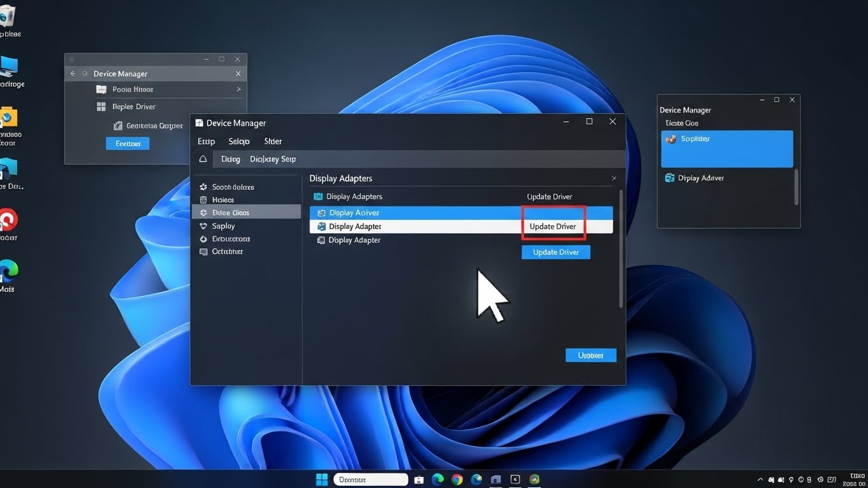Click the Windows Start button

pyautogui.click(x=322, y=480)
